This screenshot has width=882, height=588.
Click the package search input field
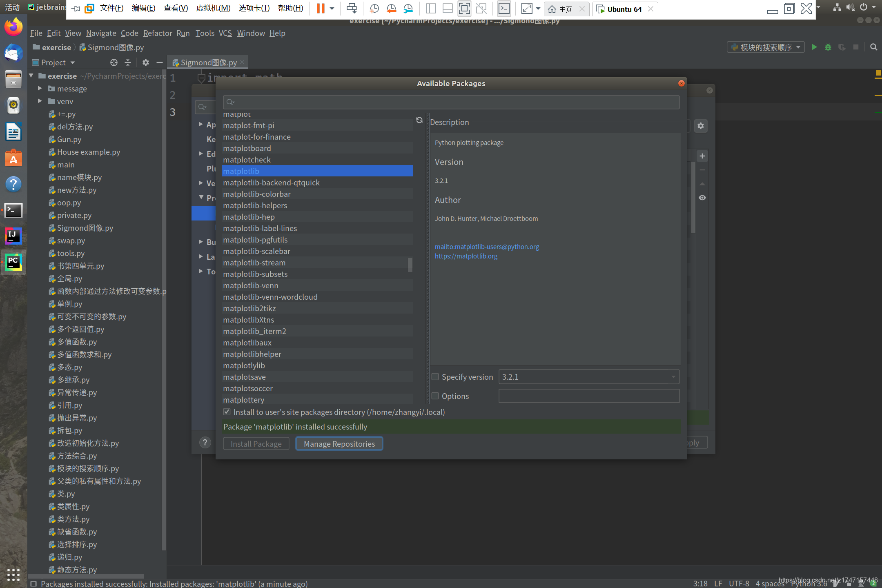point(451,102)
